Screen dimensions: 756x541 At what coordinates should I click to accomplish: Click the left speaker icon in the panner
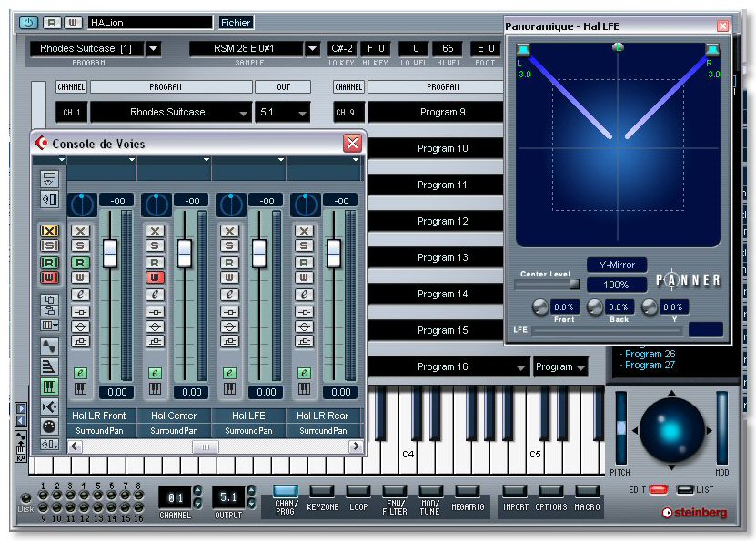point(523,50)
